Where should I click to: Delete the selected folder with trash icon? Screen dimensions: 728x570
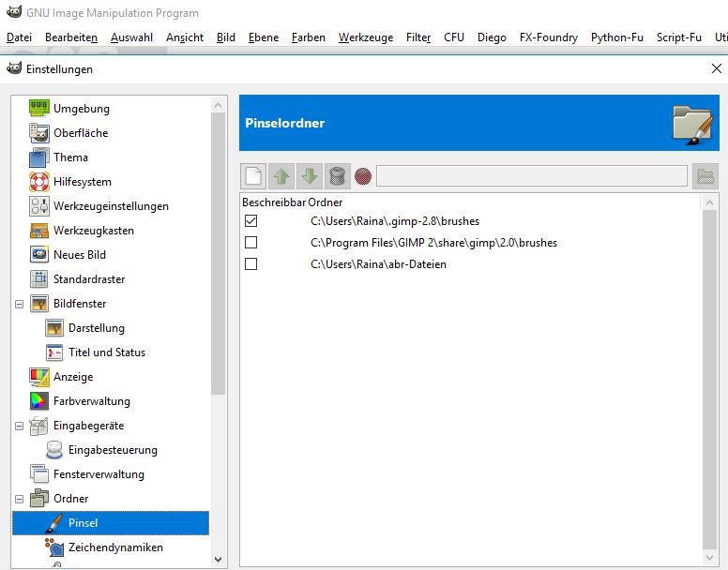[x=337, y=176]
